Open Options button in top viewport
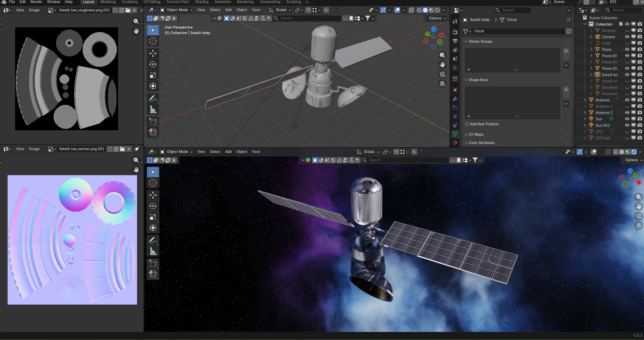This screenshot has width=644, height=340. click(437, 18)
